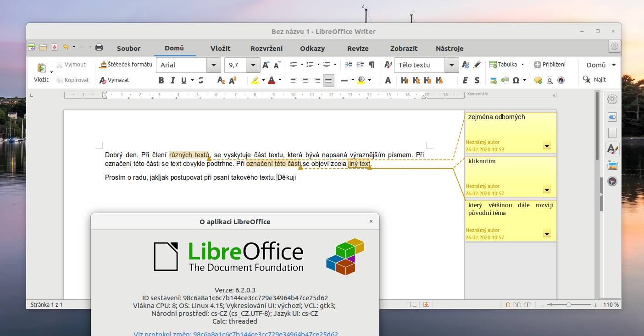Open the 'zejména odborných' comment menu arrow

[547, 146]
